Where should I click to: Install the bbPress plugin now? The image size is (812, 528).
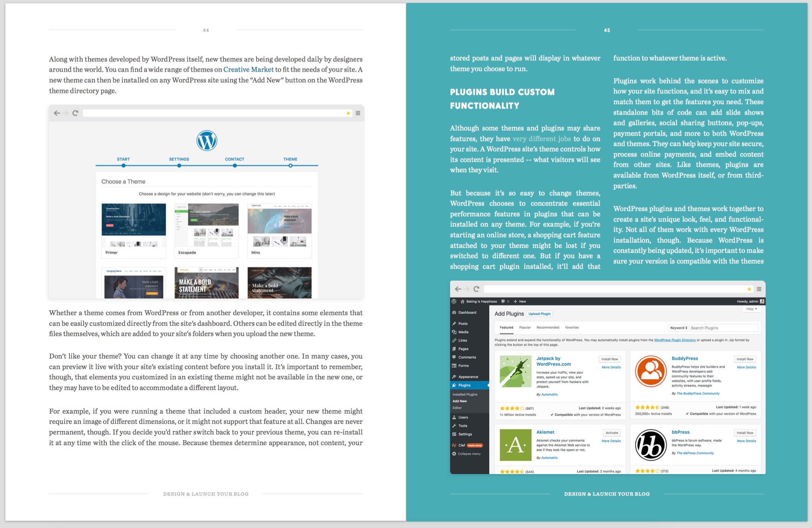coord(745,433)
